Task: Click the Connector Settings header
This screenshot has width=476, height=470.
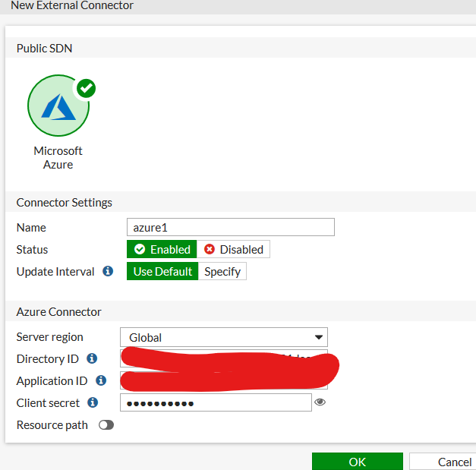Action: click(65, 202)
